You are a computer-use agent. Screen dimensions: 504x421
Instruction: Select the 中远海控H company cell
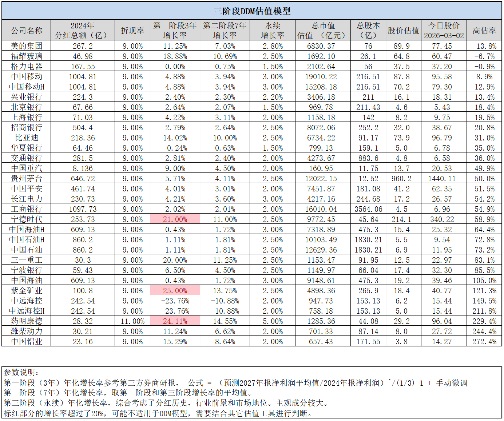pos(27,311)
